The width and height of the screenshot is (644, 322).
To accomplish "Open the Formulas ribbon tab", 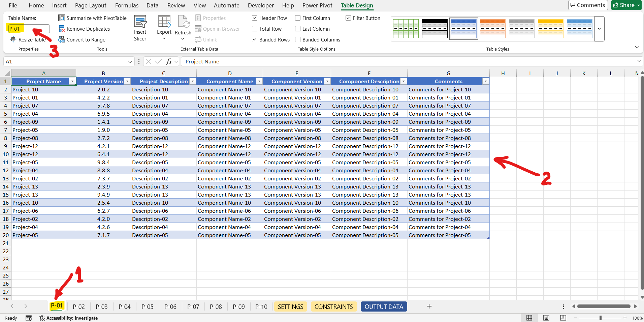I will point(127,5).
